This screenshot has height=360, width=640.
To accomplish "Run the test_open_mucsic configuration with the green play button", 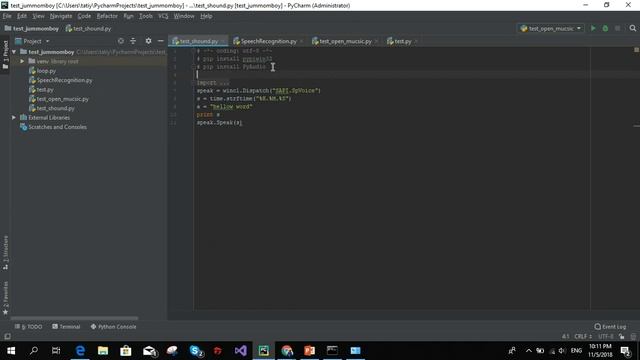I will (x=593, y=28).
